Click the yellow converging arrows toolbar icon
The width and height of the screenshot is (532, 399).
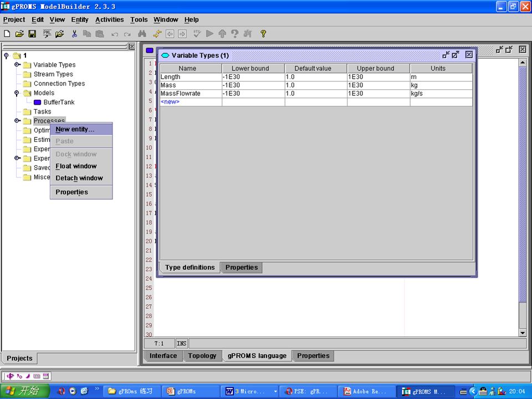157,34
